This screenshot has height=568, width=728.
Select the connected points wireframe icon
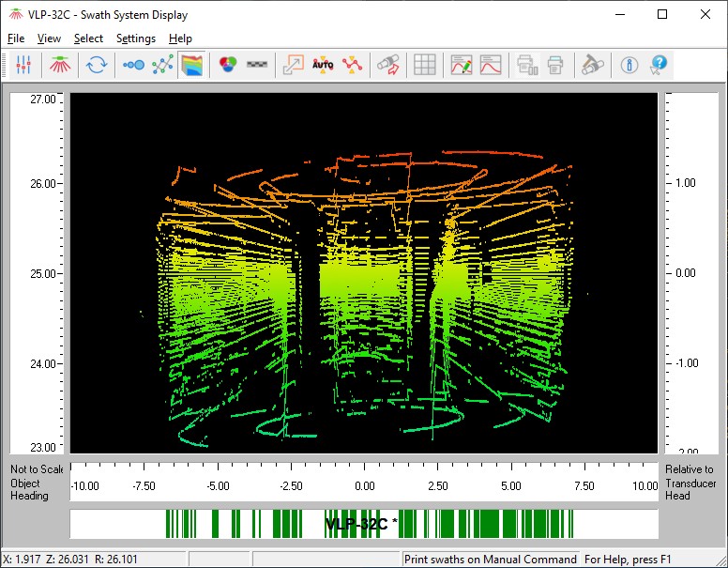click(163, 65)
